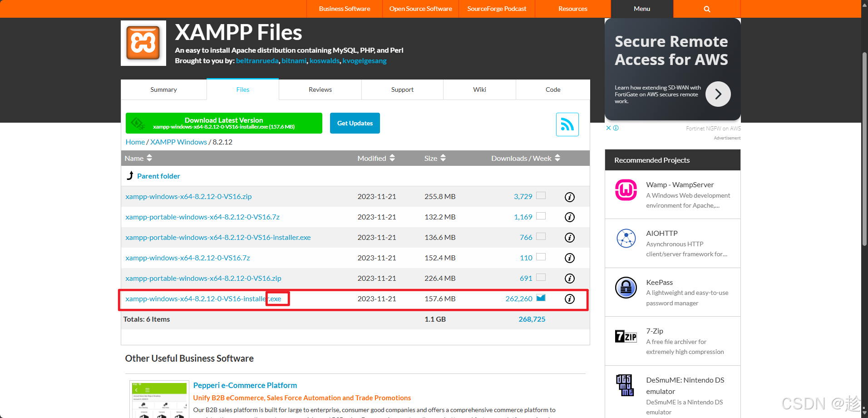The image size is (868, 418).
Task: Open info icon for xampp-windows installer.exe row
Action: pyautogui.click(x=570, y=299)
